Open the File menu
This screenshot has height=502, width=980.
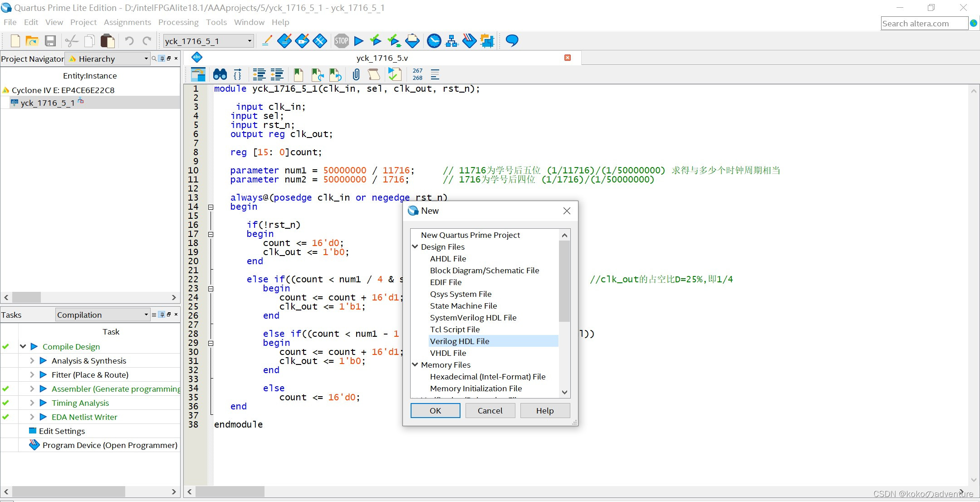click(10, 22)
